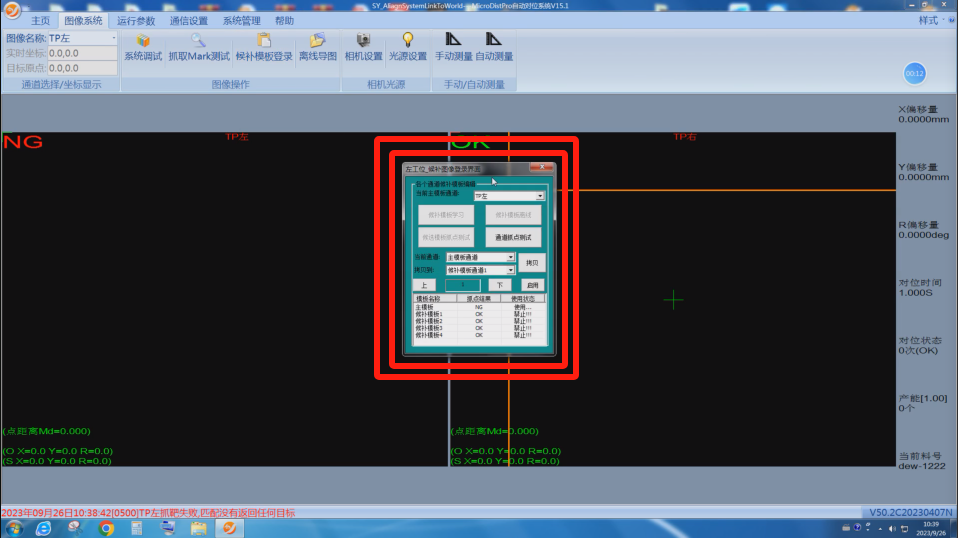Open 系统调试 system debug tool
Viewport: 958px width, 538px height.
coord(142,47)
